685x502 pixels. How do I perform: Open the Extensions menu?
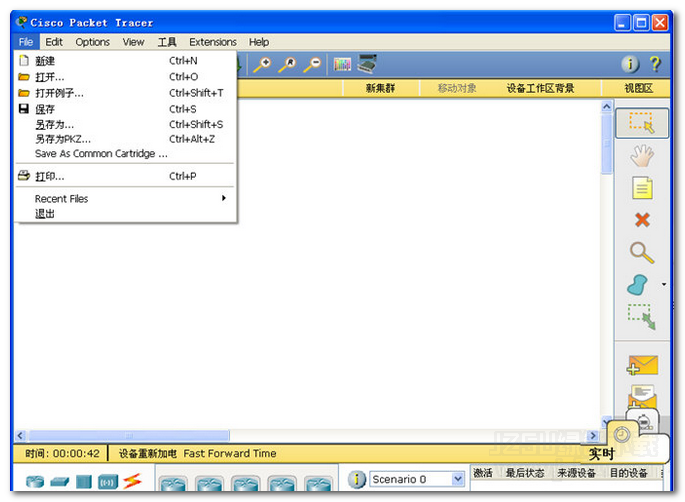click(213, 42)
